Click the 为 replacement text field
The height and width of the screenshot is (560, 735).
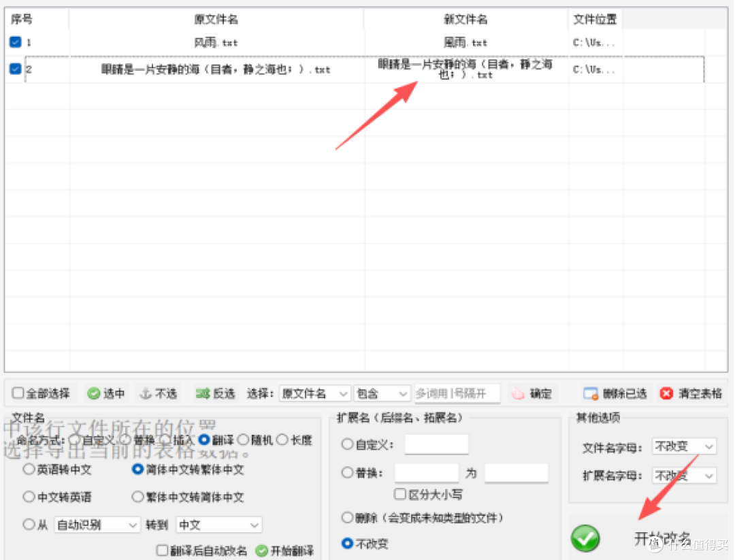click(516, 473)
